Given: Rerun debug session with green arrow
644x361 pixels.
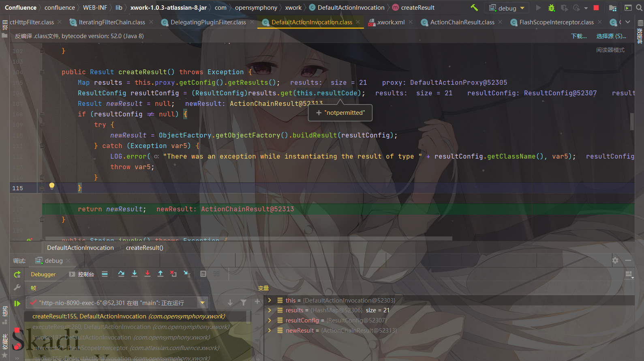Looking at the screenshot, I should (17, 275).
